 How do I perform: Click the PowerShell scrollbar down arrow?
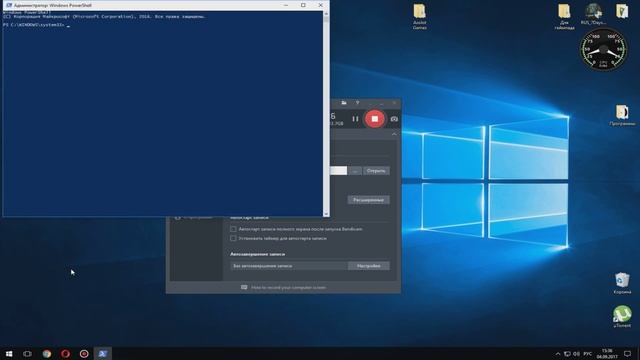(x=326, y=213)
